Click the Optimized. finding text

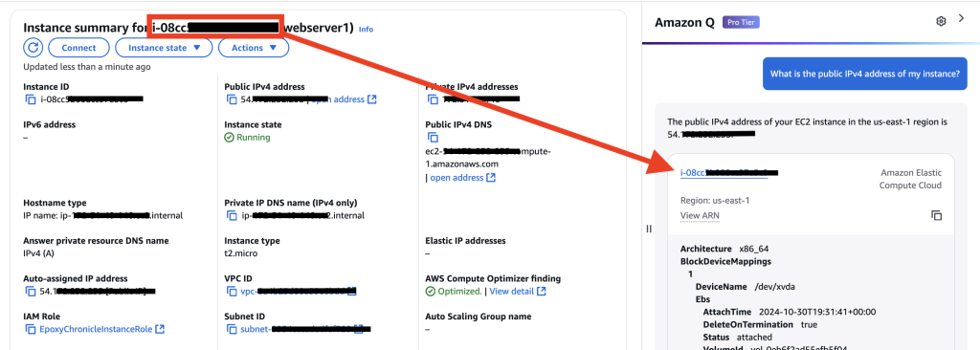tap(459, 292)
